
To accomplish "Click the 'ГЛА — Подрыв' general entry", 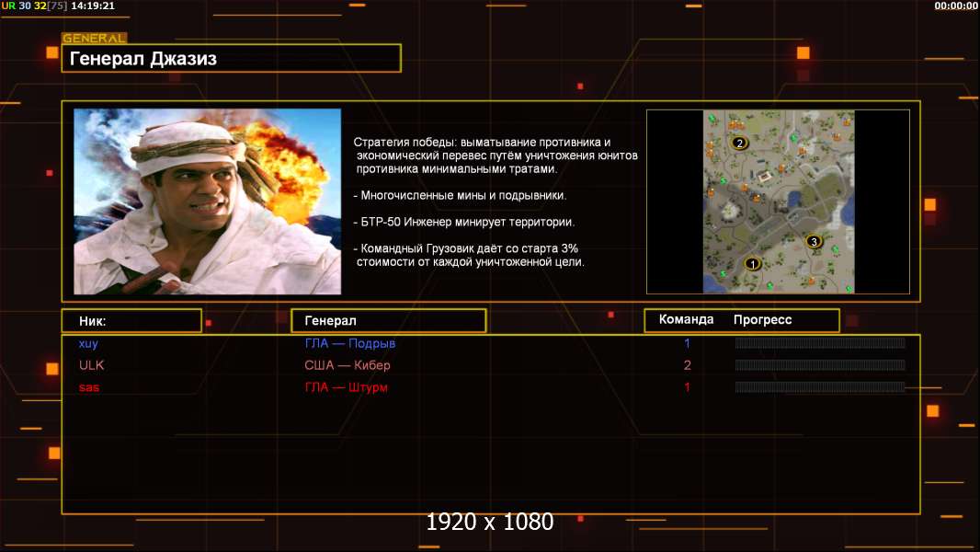I will (350, 343).
